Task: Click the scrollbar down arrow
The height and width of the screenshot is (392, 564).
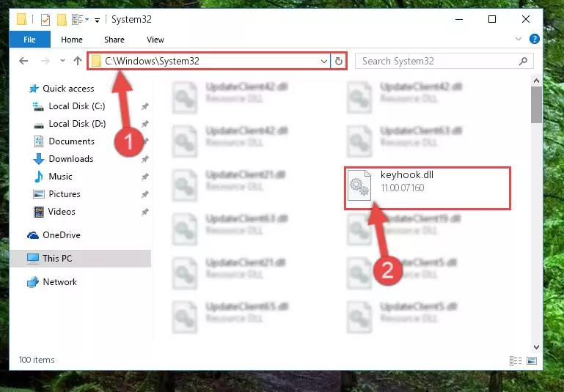Action: (x=536, y=347)
